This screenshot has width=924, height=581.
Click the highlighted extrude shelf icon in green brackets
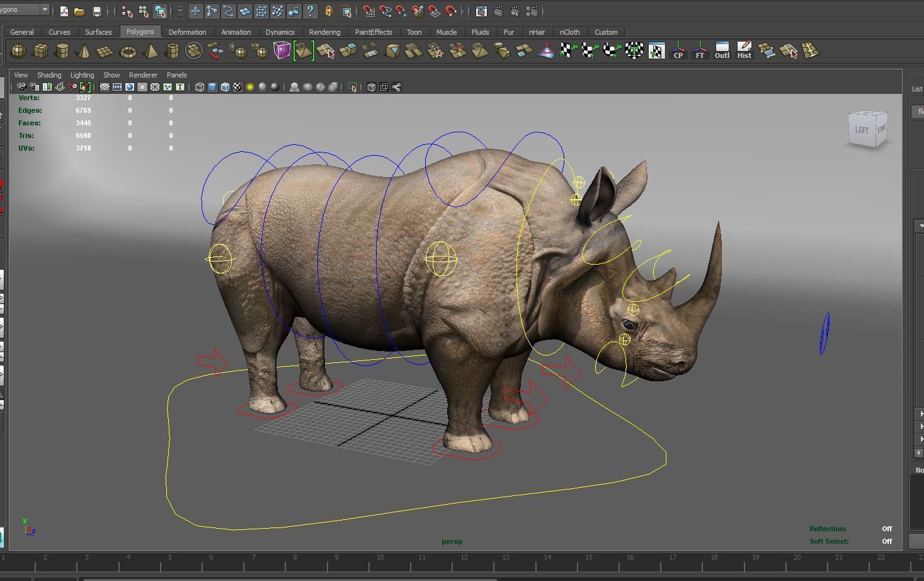click(304, 51)
